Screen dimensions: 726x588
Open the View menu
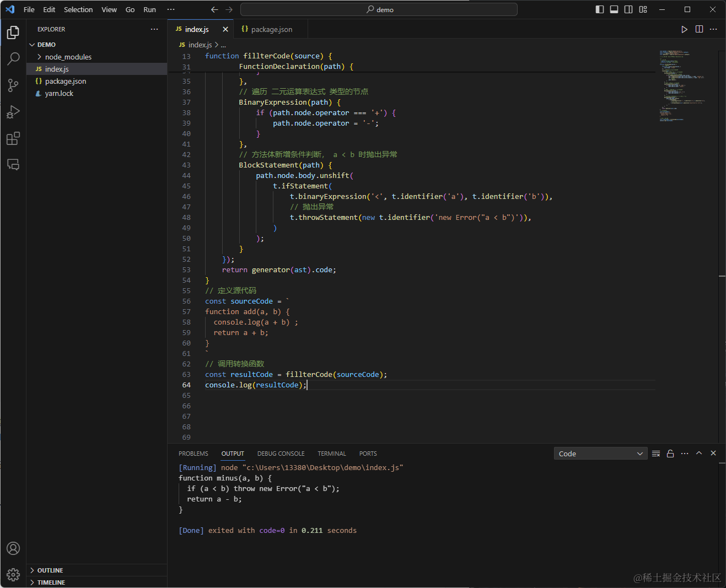pos(109,9)
